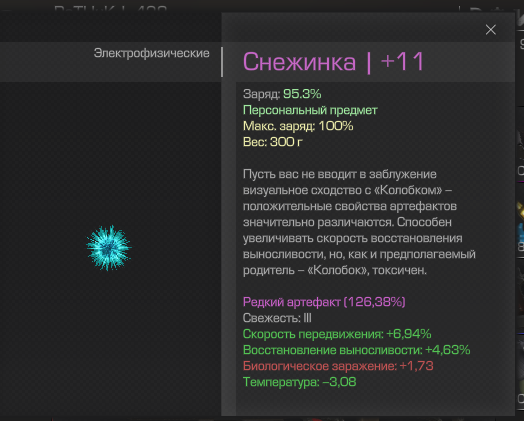Click the Скорость передвижения +6,94% stat
The image size is (524, 421).
pos(337,334)
